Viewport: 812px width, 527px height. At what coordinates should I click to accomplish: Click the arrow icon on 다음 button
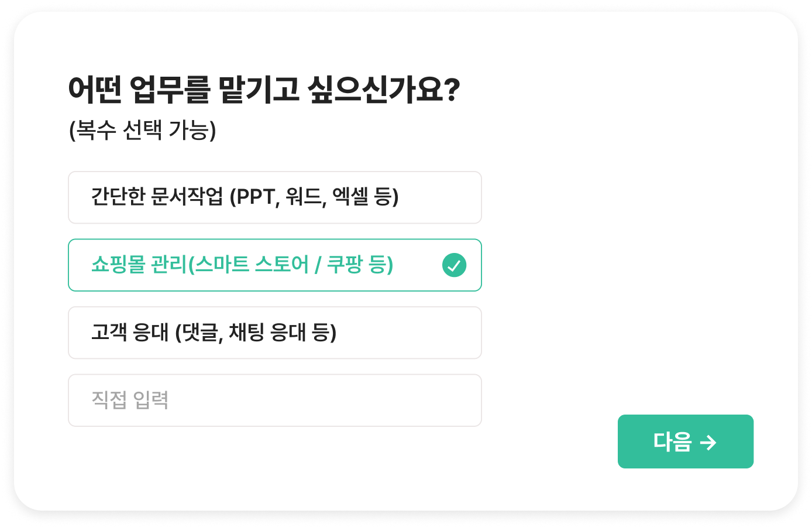(x=708, y=442)
